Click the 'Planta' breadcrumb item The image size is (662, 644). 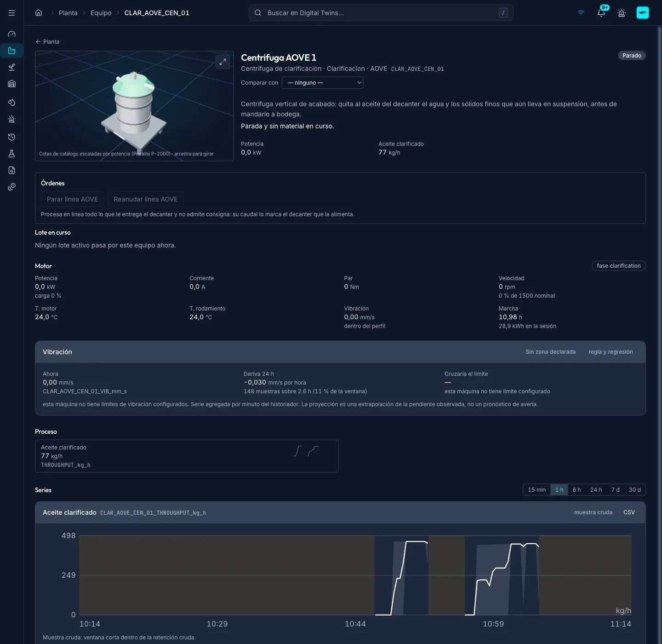68,13
